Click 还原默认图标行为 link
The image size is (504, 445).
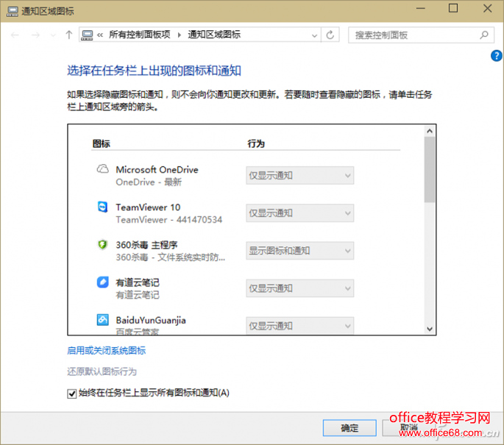102,371
